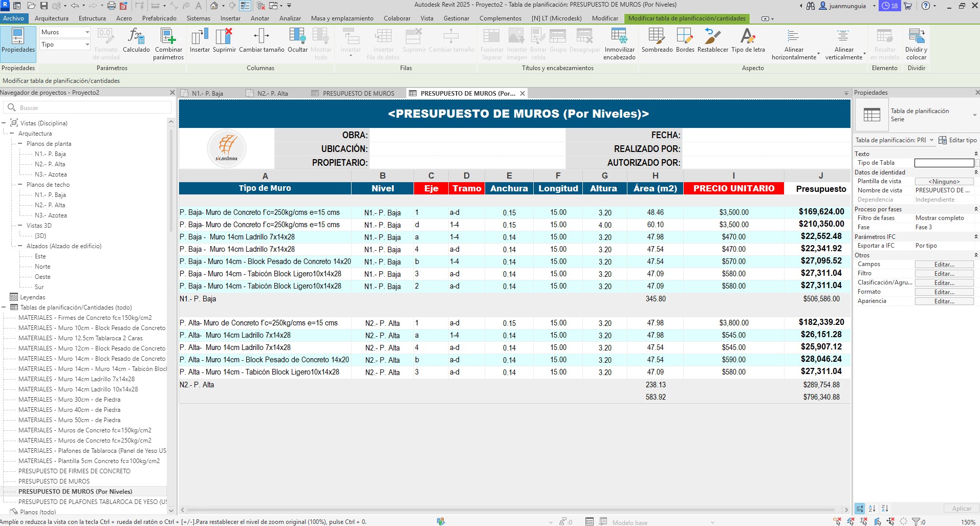980x526 pixels.
Task: Click Editar button next to Campos
Action: pos(944,265)
